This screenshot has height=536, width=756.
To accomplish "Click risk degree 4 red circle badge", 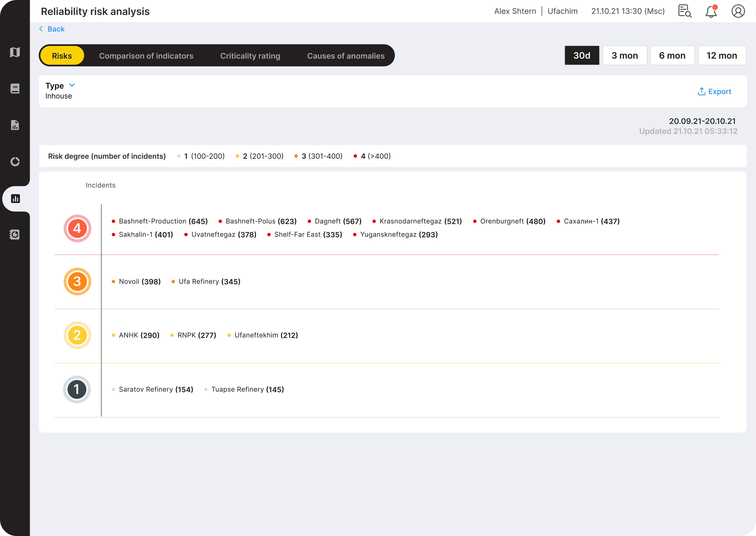I will point(77,228).
